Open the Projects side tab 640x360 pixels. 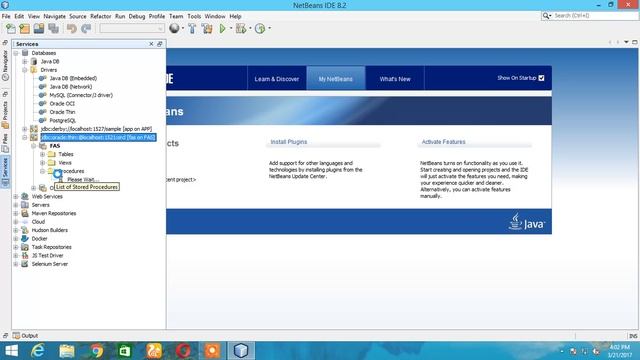point(5,114)
